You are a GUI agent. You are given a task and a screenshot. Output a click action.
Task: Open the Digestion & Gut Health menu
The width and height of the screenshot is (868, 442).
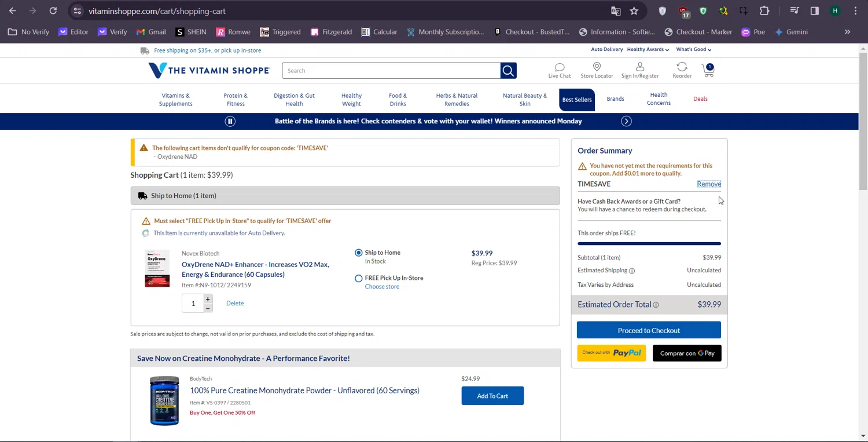pyautogui.click(x=294, y=100)
